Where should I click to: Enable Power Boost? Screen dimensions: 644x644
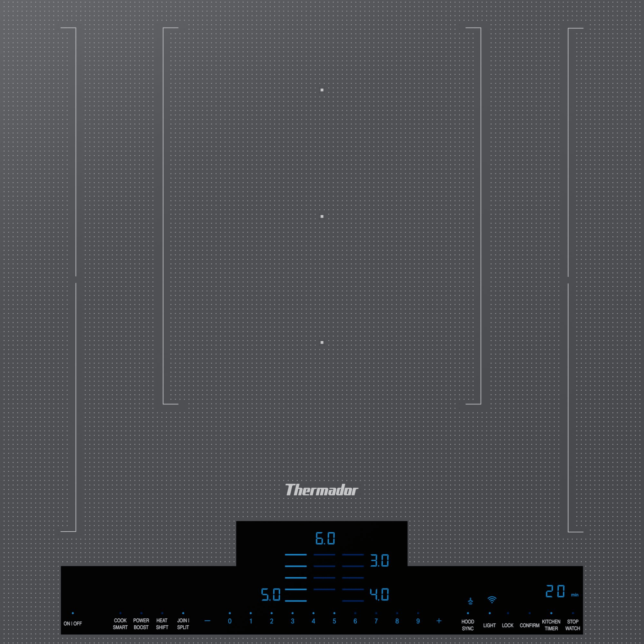tap(141, 624)
